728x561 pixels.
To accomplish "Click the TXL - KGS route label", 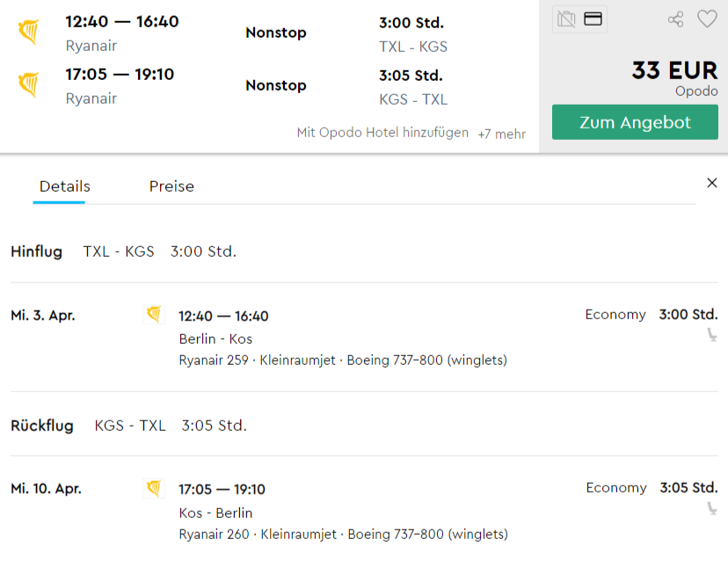I will point(413,47).
